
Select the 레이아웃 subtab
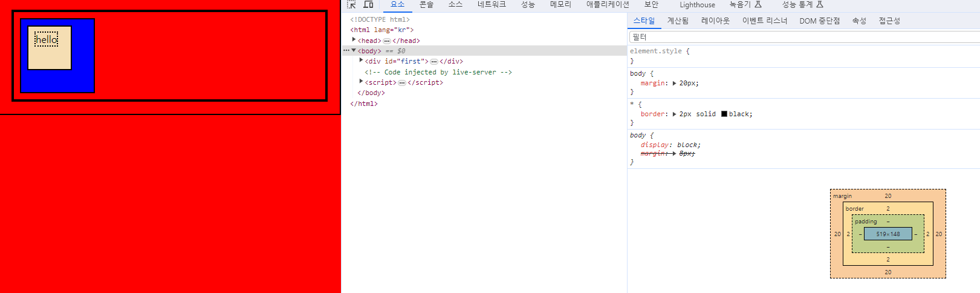(x=715, y=21)
